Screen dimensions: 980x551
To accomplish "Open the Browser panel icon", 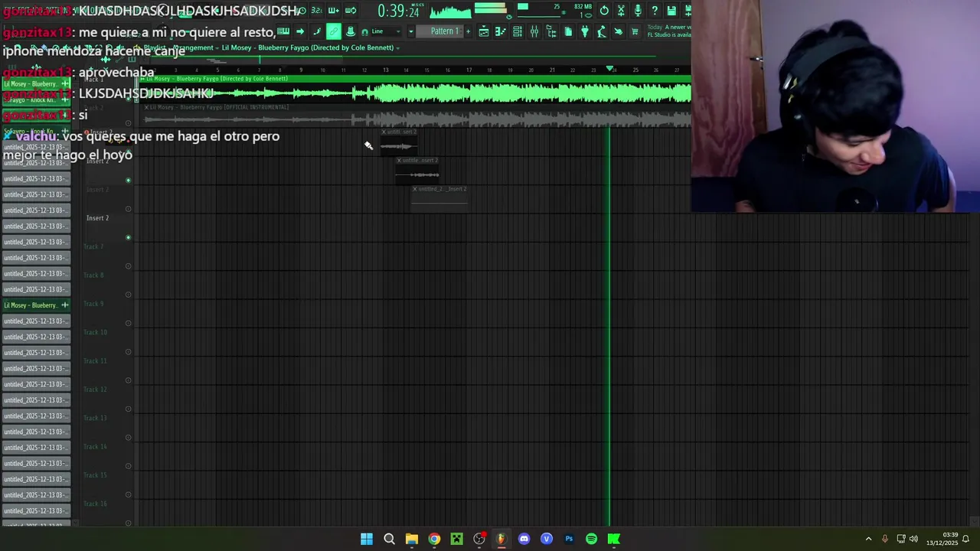I will click(x=551, y=31).
